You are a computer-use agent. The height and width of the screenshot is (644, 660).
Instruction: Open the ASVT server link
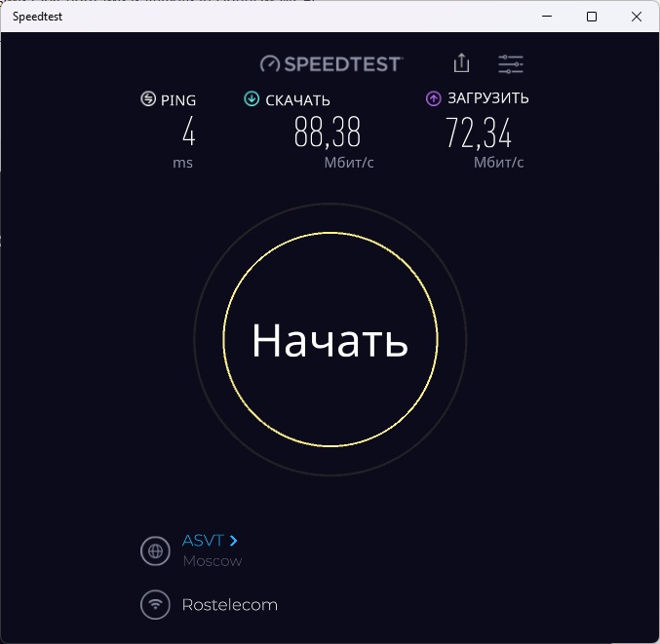tap(203, 541)
